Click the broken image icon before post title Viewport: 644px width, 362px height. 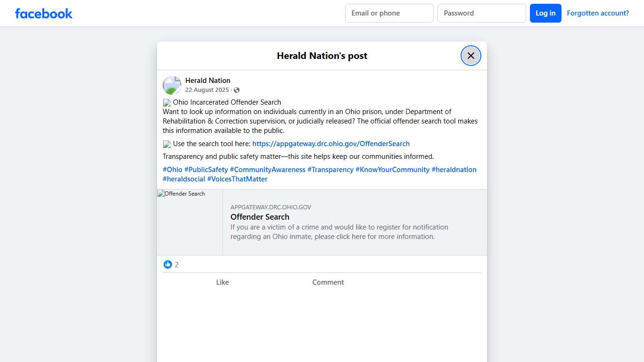click(x=166, y=102)
